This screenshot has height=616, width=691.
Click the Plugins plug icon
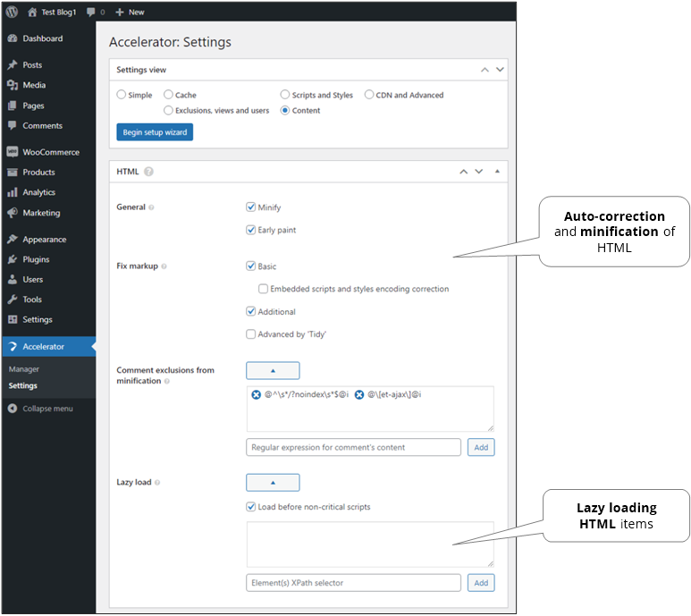(13, 259)
